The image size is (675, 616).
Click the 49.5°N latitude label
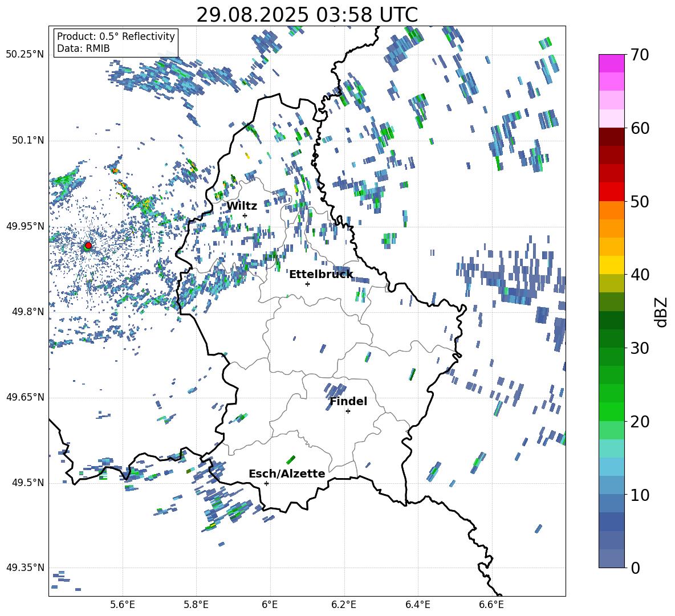point(27,482)
